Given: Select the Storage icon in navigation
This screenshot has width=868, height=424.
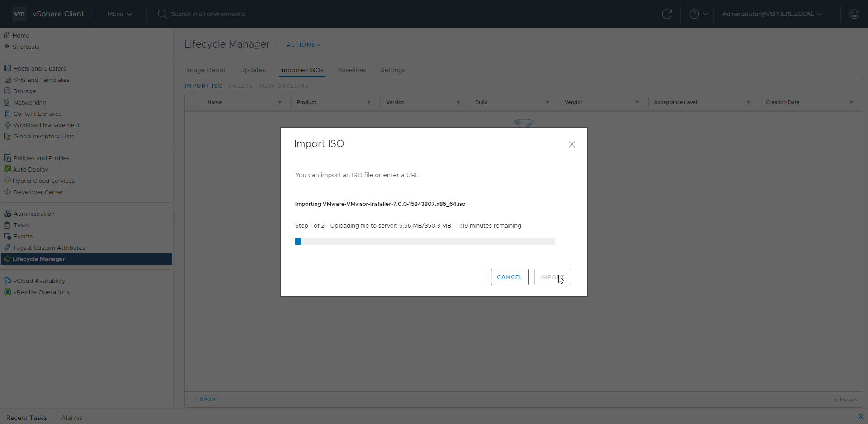Looking at the screenshot, I should pyautogui.click(x=7, y=91).
